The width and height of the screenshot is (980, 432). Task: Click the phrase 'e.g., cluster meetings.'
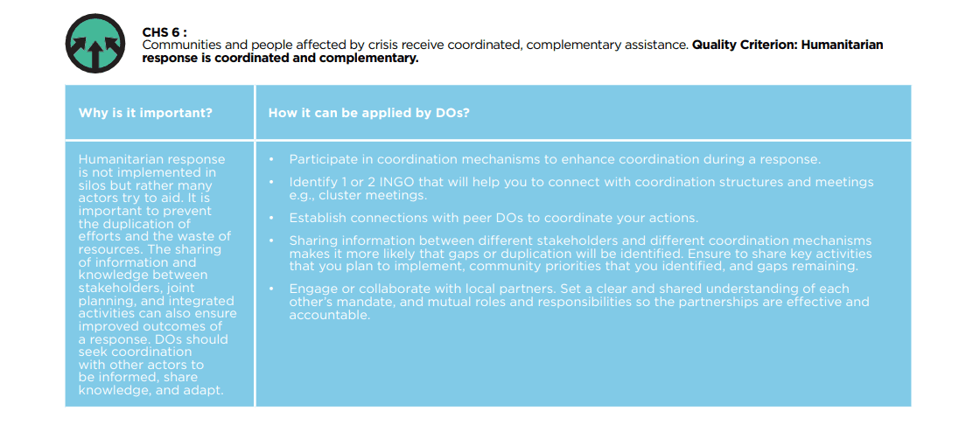tap(357, 195)
